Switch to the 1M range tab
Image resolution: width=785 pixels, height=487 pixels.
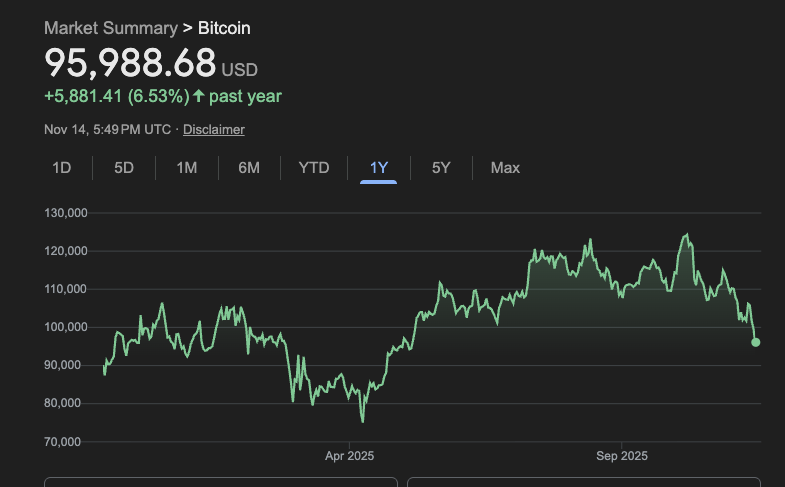point(186,168)
